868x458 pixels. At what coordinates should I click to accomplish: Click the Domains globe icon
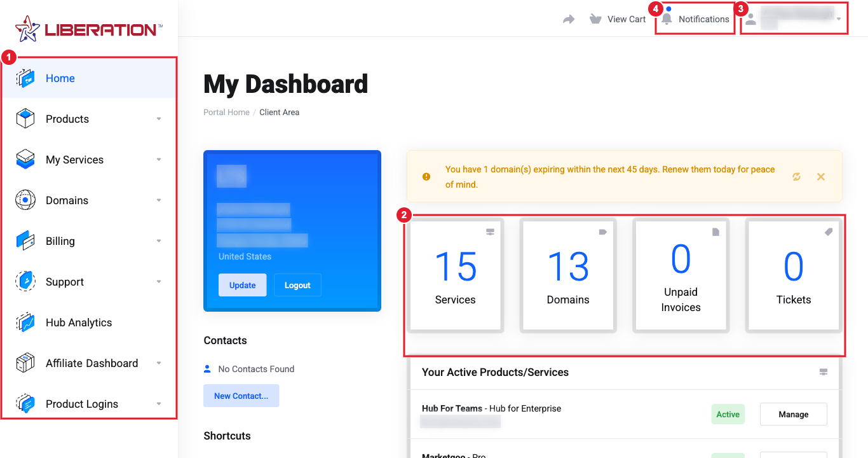tap(25, 200)
